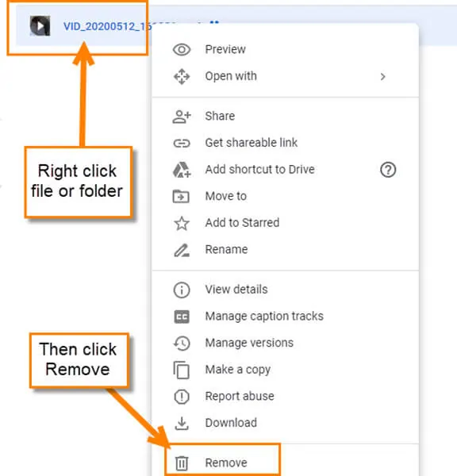Click the CC caption tracks icon
457x476 pixels.
coord(182,317)
